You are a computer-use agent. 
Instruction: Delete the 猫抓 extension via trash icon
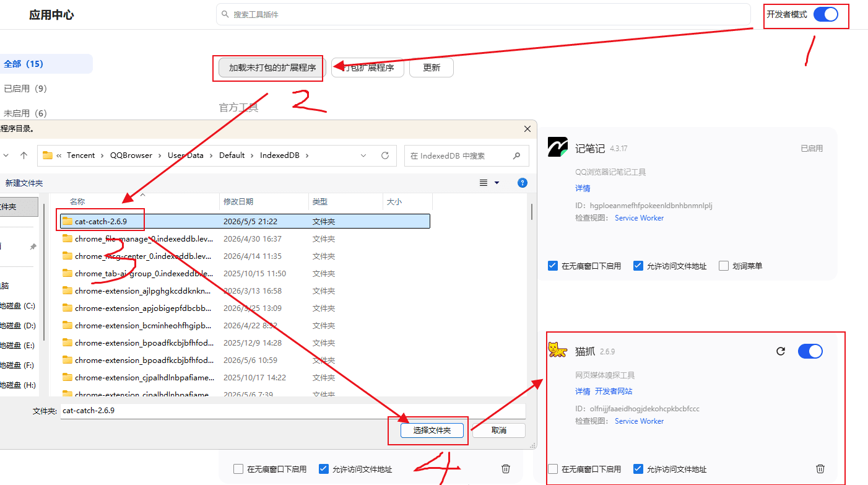pyautogui.click(x=820, y=469)
